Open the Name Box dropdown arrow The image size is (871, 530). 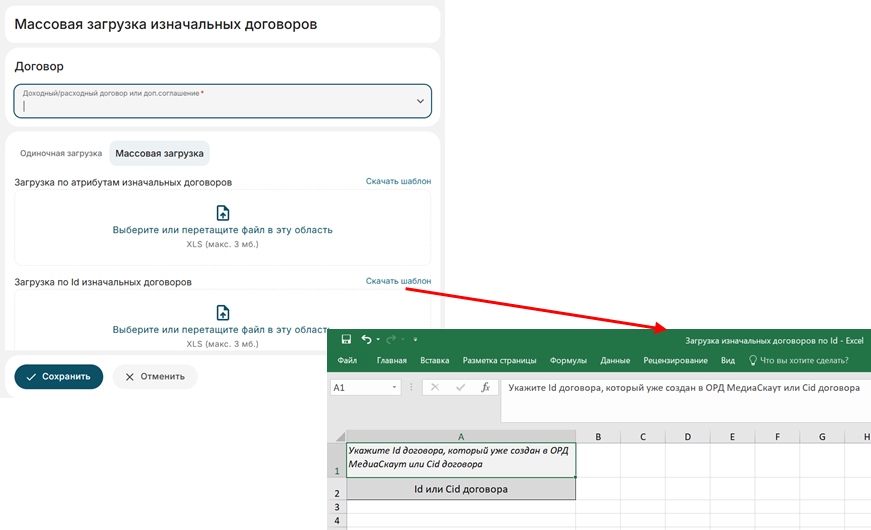[x=396, y=387]
